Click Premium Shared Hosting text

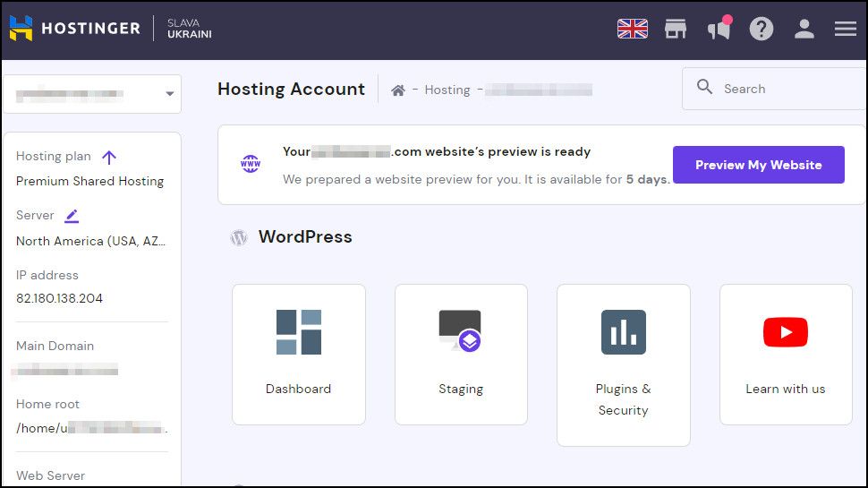[89, 181]
